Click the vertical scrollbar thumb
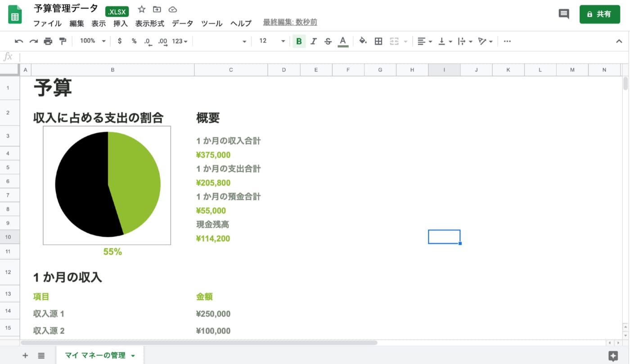This screenshot has height=364, width=630. 625,84
